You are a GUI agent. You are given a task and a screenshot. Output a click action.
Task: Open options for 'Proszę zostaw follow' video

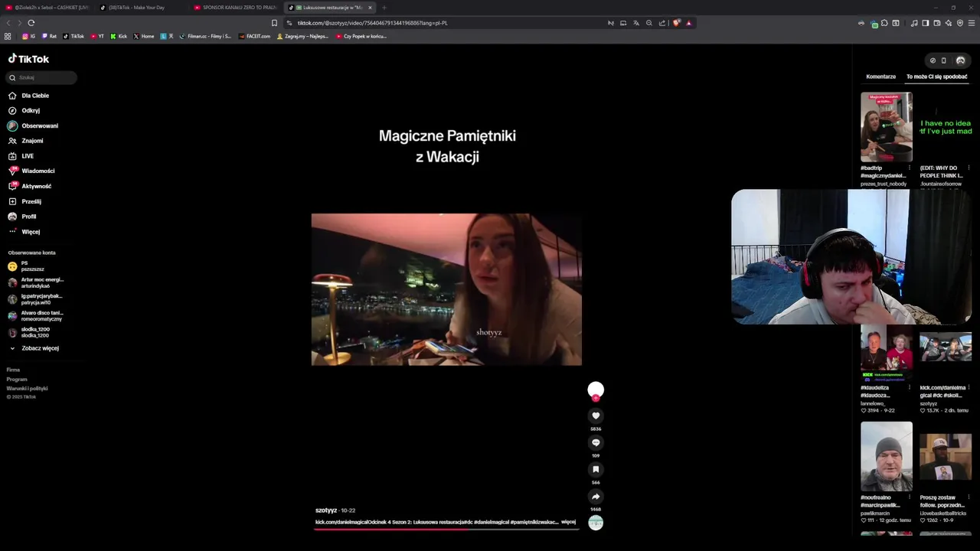969,497
